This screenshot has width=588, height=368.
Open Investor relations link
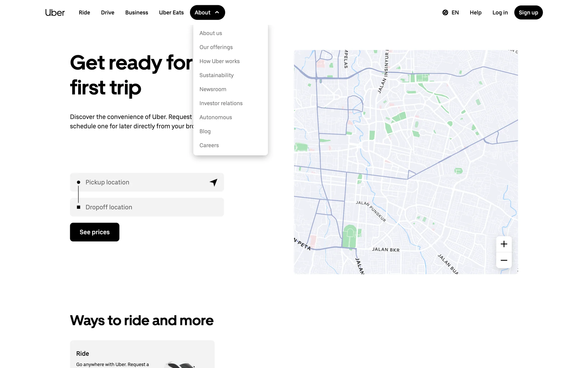[x=221, y=103]
